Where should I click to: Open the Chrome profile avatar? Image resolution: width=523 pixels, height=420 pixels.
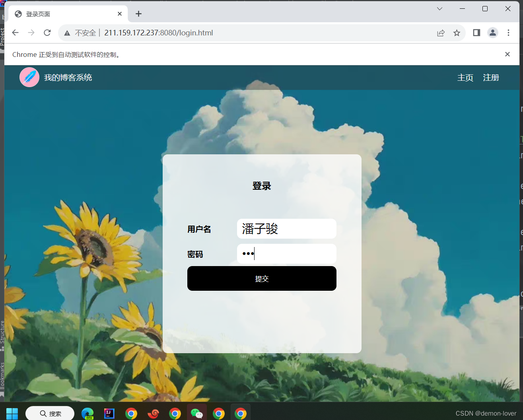point(493,33)
